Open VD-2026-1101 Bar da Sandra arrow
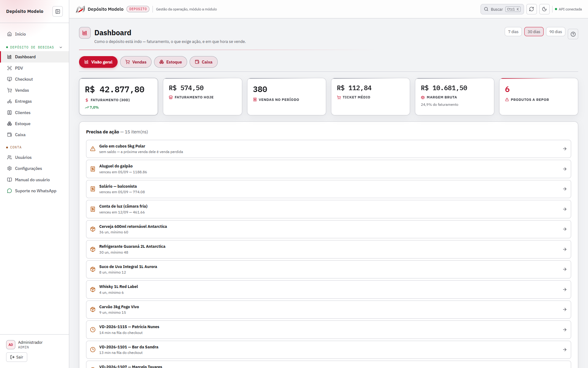 click(x=565, y=350)
